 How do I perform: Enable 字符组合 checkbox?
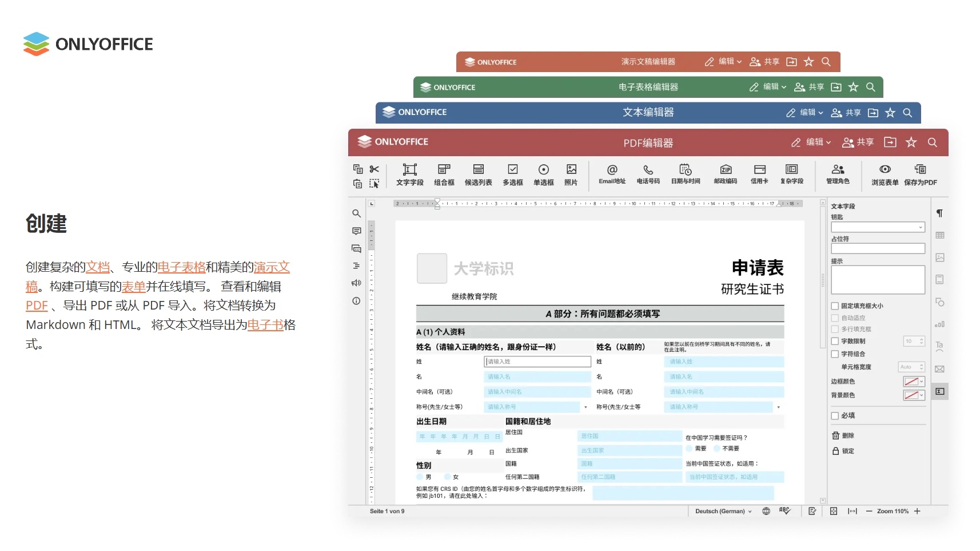pyautogui.click(x=835, y=354)
